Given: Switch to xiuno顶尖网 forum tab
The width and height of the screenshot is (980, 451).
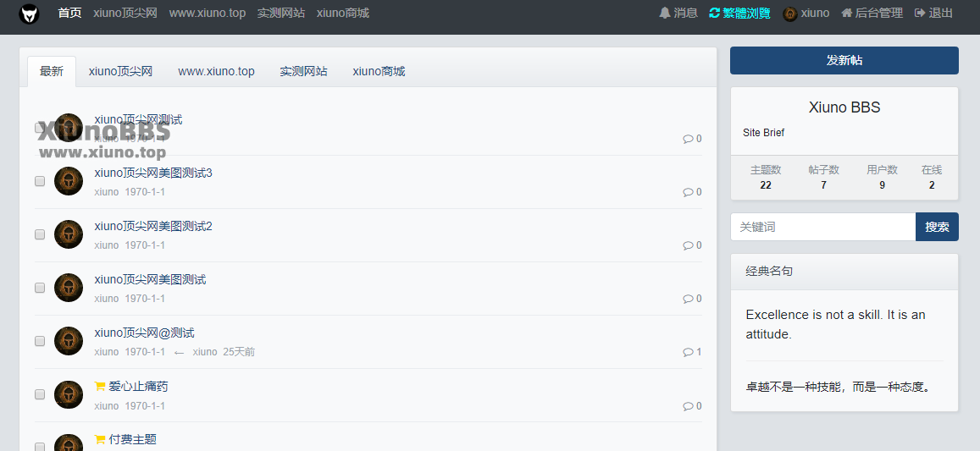Looking at the screenshot, I should pos(120,71).
